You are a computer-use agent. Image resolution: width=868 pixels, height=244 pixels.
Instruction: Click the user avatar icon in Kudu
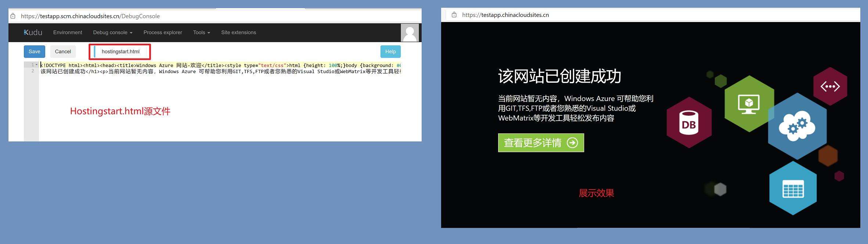tap(410, 33)
